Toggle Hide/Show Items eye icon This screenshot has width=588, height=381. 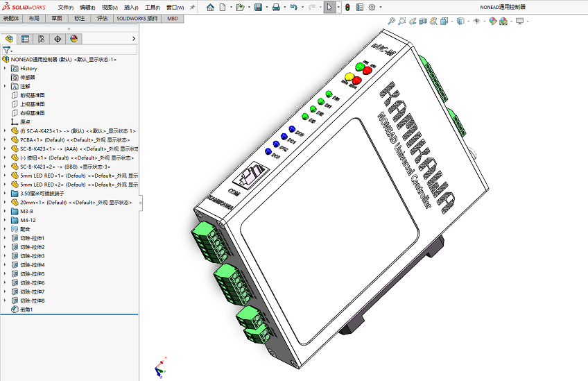476,21
